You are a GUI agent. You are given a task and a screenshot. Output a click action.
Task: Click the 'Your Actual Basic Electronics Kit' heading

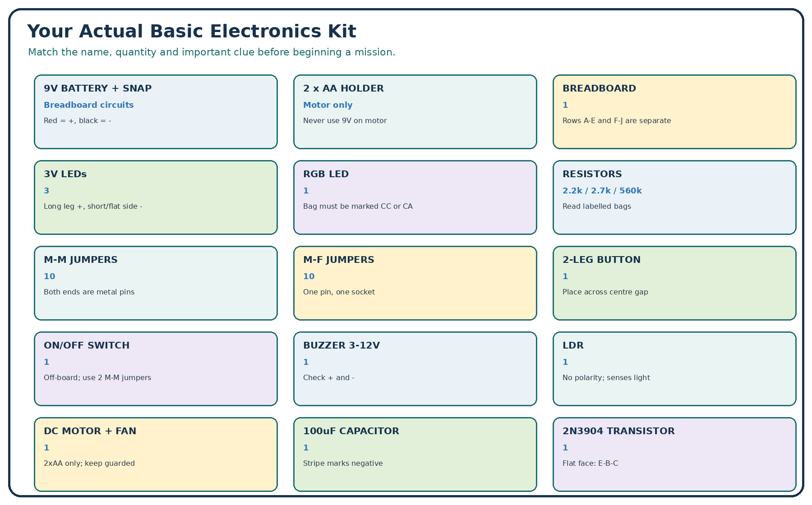pos(192,32)
